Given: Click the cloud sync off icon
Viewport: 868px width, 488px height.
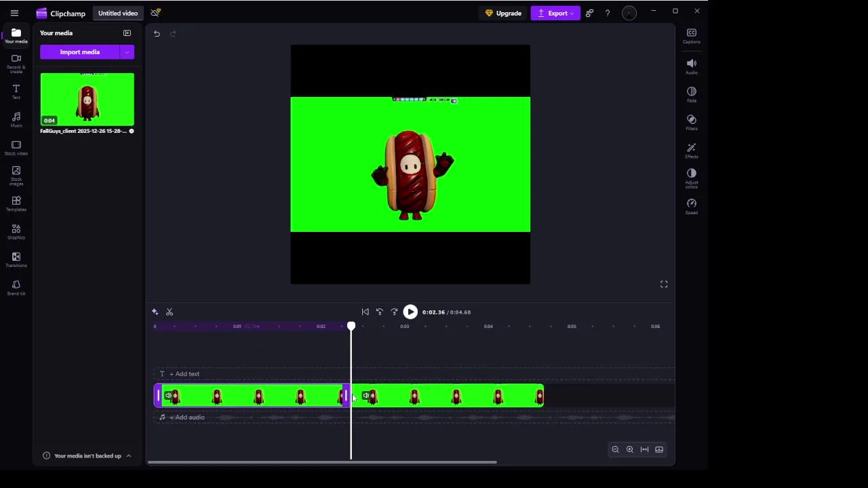Looking at the screenshot, I should click(155, 13).
